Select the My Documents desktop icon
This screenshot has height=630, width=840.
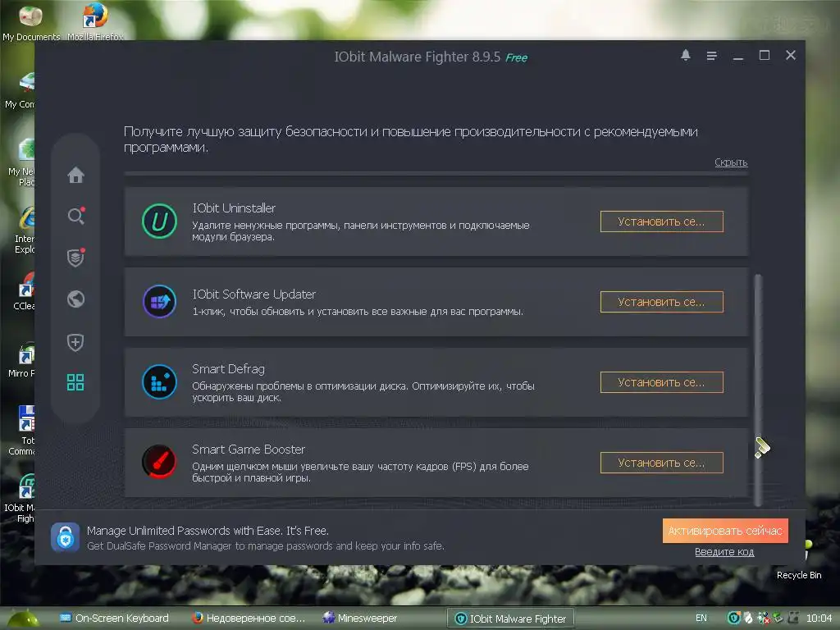click(31, 21)
